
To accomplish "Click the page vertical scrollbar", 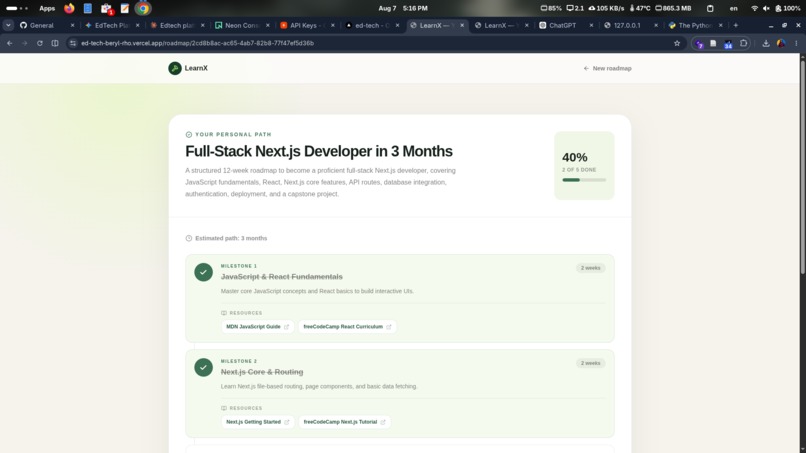I will click(x=802, y=165).
